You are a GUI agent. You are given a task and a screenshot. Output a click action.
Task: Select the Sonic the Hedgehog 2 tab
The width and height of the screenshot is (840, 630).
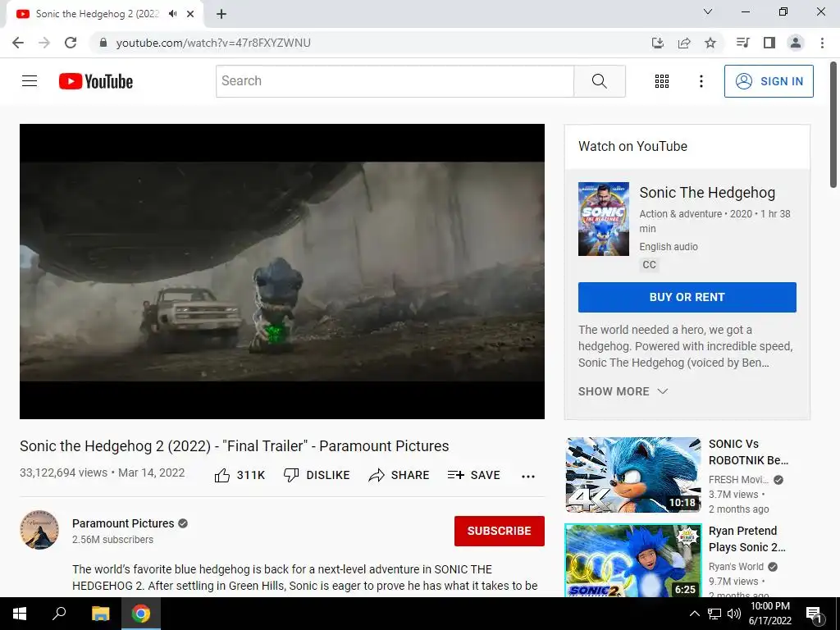pyautogui.click(x=105, y=15)
